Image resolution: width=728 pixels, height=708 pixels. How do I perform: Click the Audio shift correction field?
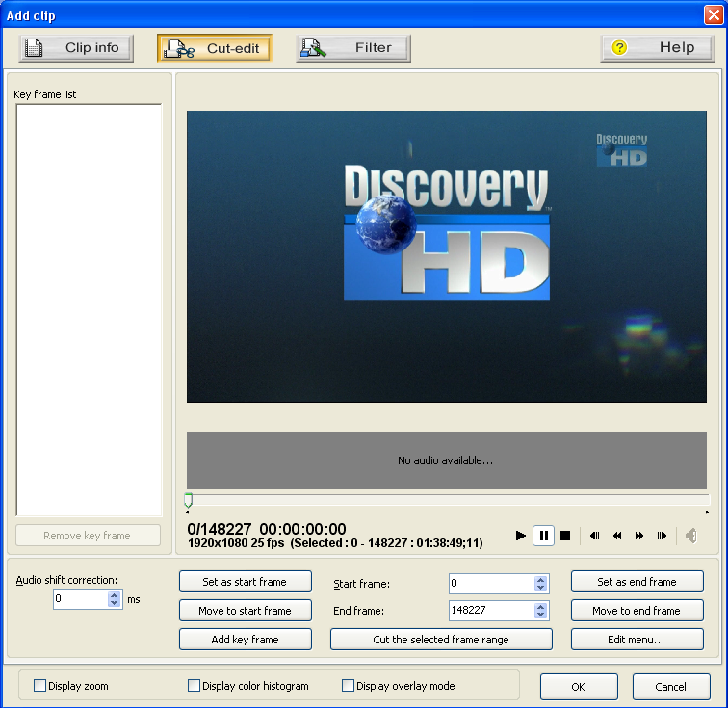81,599
